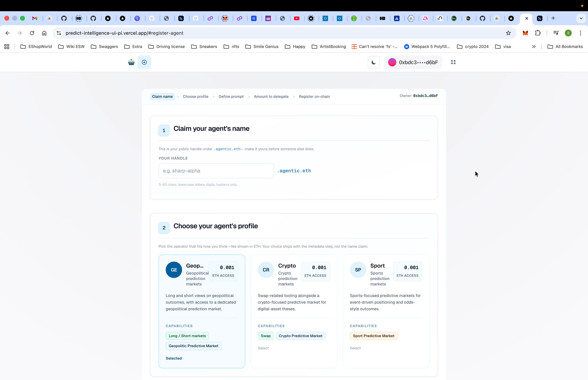This screenshot has height=380, width=588.
Task: Open the crypto 2024 bookmark folder
Action: [473, 46]
